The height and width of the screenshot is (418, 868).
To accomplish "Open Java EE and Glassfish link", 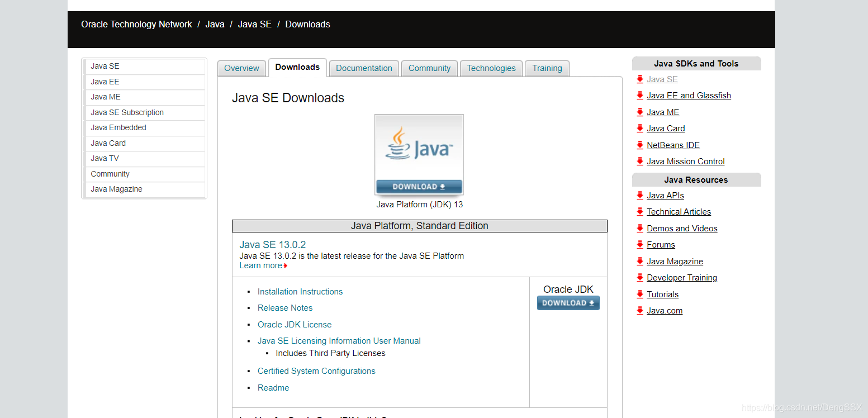I will tap(689, 96).
